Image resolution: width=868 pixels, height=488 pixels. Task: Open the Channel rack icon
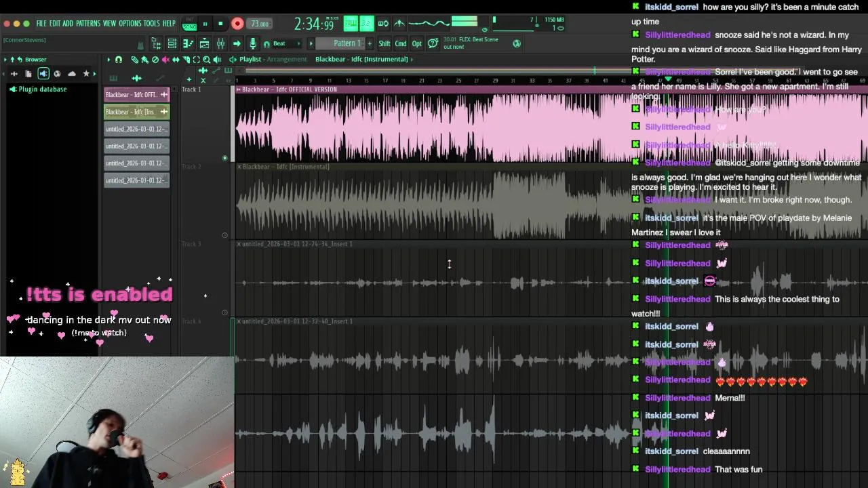(x=172, y=44)
